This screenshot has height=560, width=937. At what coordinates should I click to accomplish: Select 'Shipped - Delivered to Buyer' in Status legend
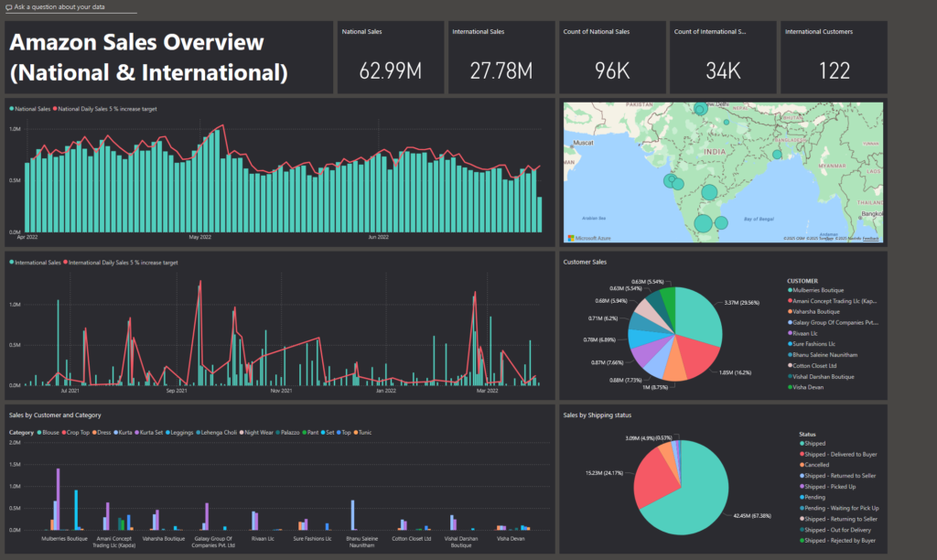point(839,454)
